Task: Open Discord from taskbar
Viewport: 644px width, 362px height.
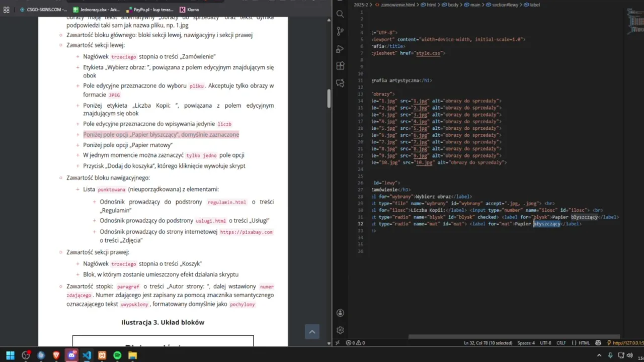Action: [x=71, y=355]
